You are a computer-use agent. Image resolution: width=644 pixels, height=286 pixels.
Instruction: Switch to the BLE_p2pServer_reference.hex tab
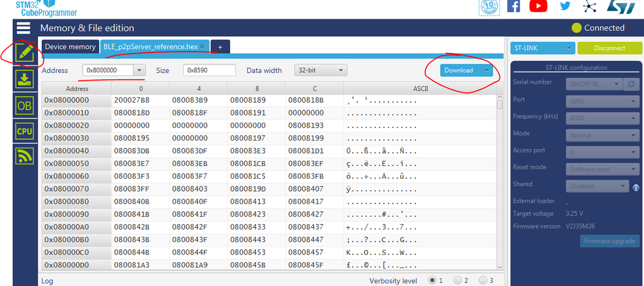coord(150,47)
